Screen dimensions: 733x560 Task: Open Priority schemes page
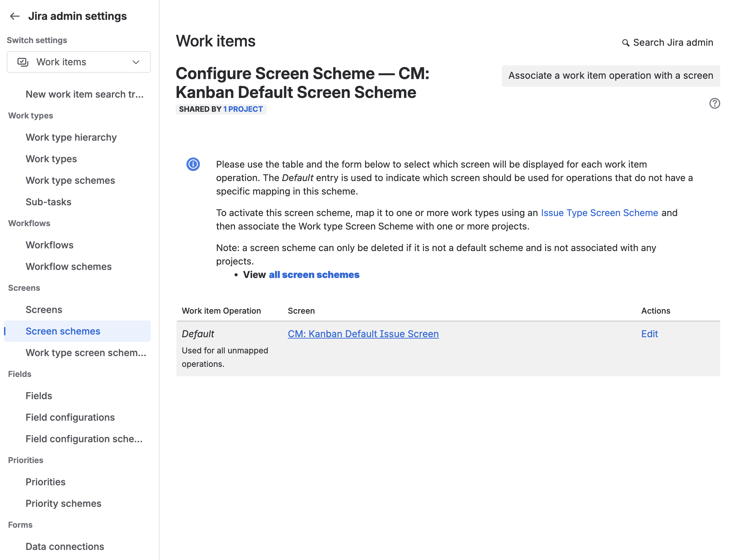click(x=63, y=503)
